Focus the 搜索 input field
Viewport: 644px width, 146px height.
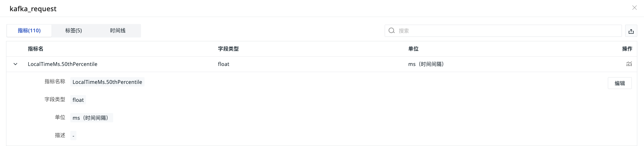pyautogui.click(x=508, y=31)
